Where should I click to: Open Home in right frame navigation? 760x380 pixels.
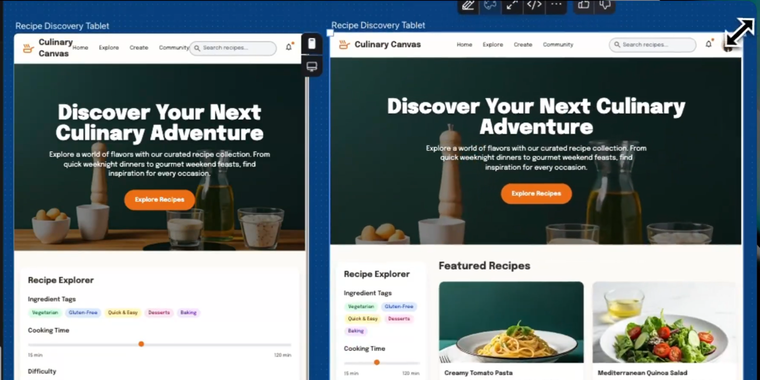(464, 45)
